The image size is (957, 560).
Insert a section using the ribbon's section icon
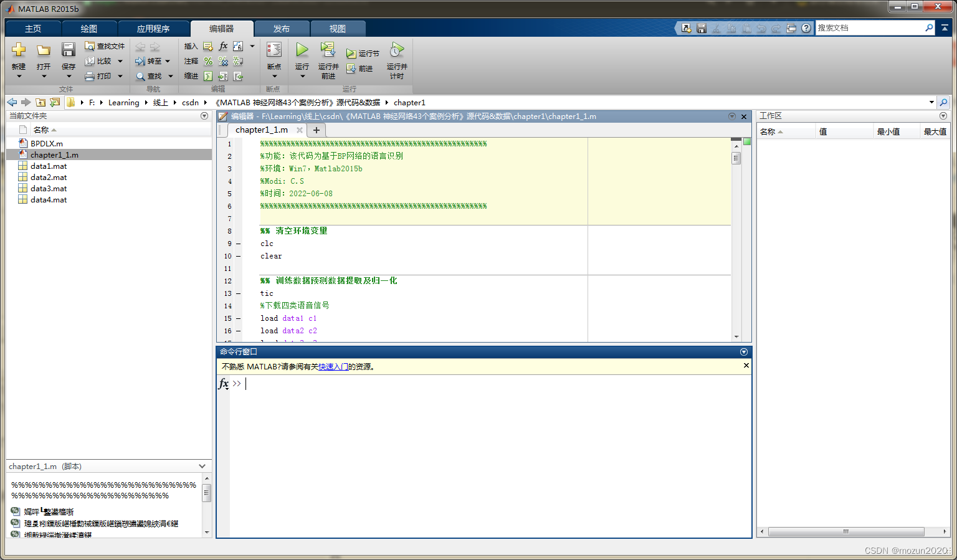[208, 46]
